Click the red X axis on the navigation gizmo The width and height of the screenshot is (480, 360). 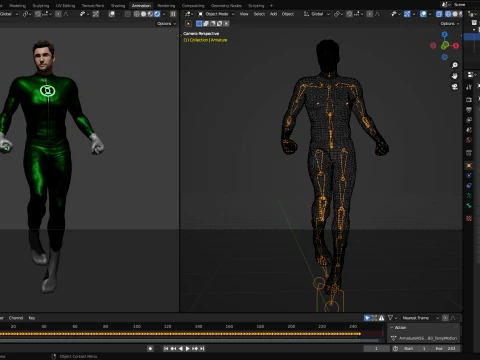coord(456,46)
